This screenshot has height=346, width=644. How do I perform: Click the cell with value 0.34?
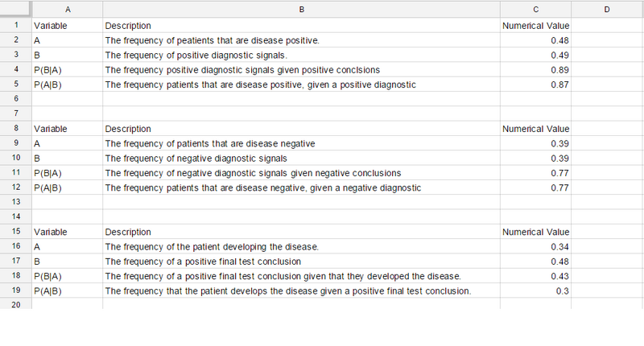[535, 246]
